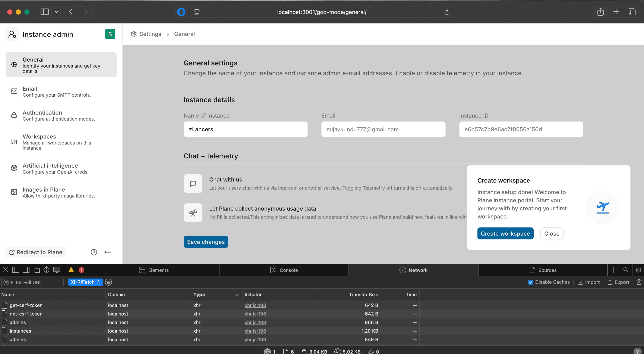
Task: Click the Settings breadcrumb link
Action: pyautogui.click(x=146, y=34)
